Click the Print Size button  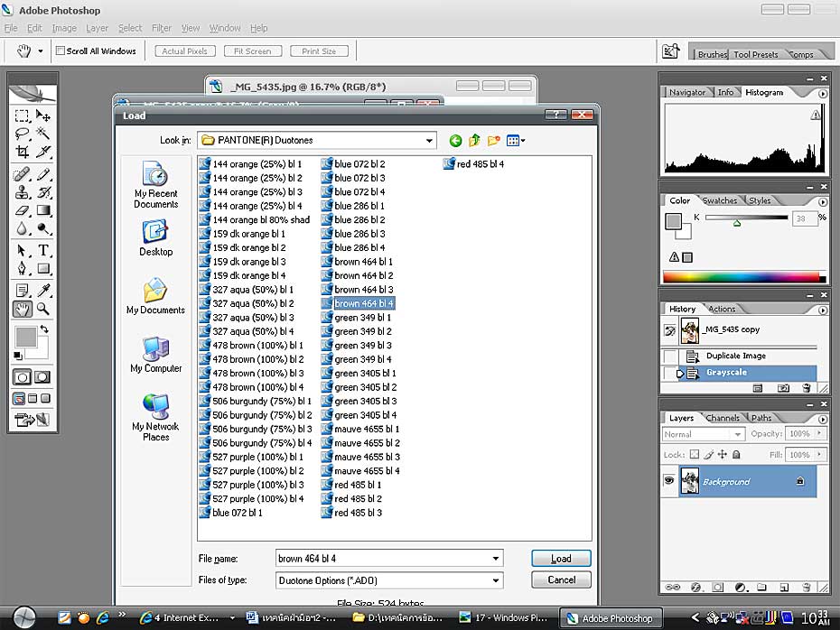click(319, 51)
